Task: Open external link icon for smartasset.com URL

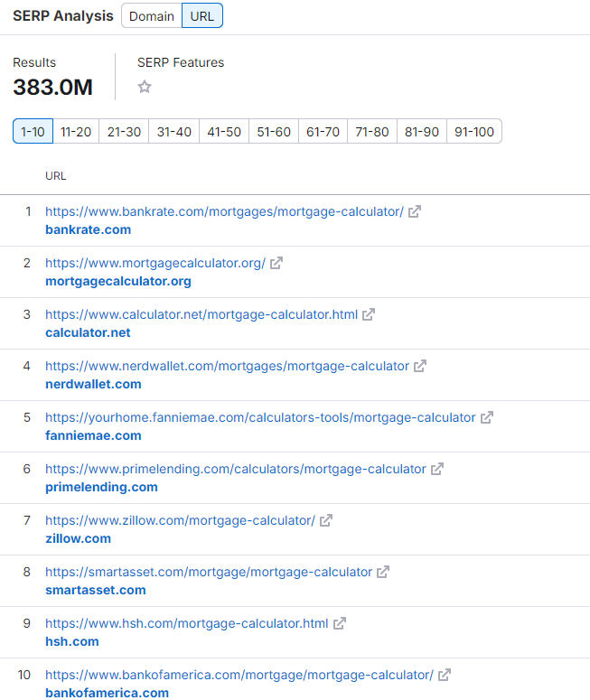Action: (x=383, y=572)
